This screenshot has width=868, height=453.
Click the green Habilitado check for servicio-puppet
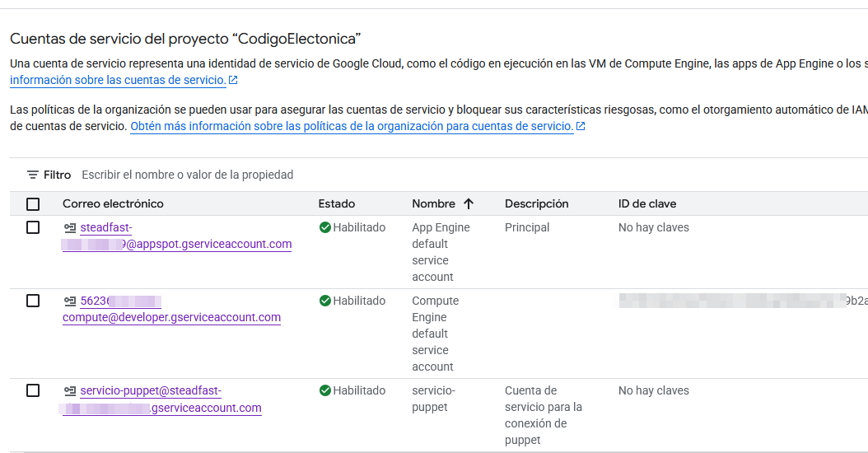325,390
